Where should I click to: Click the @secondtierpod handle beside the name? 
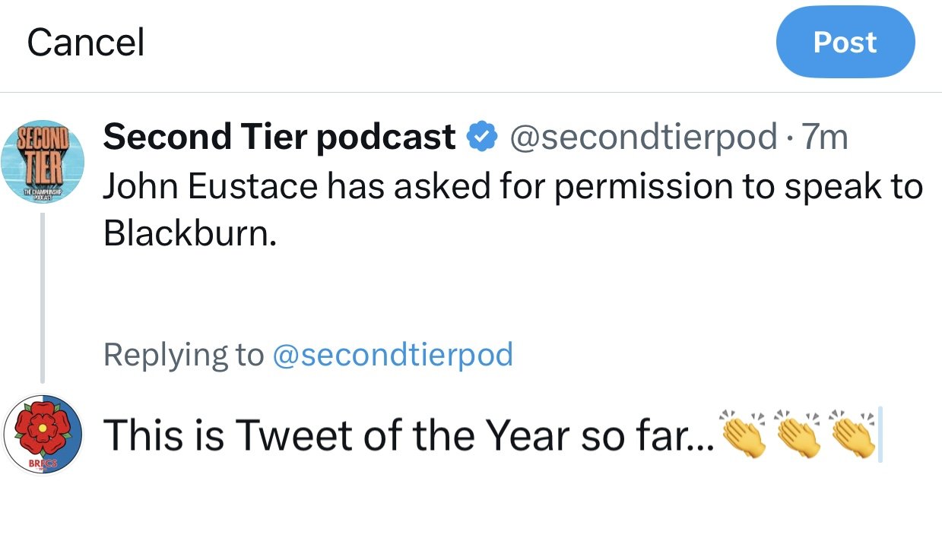(x=643, y=138)
